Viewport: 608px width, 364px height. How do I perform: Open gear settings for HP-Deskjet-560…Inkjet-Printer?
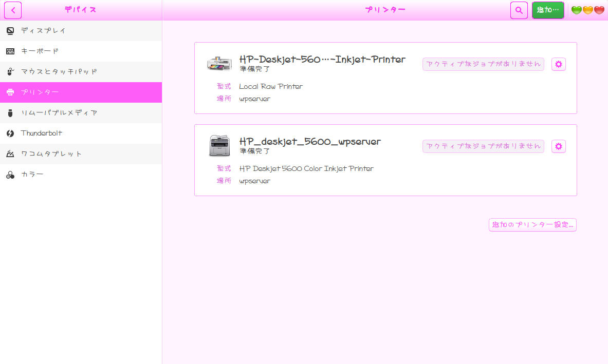coord(558,64)
